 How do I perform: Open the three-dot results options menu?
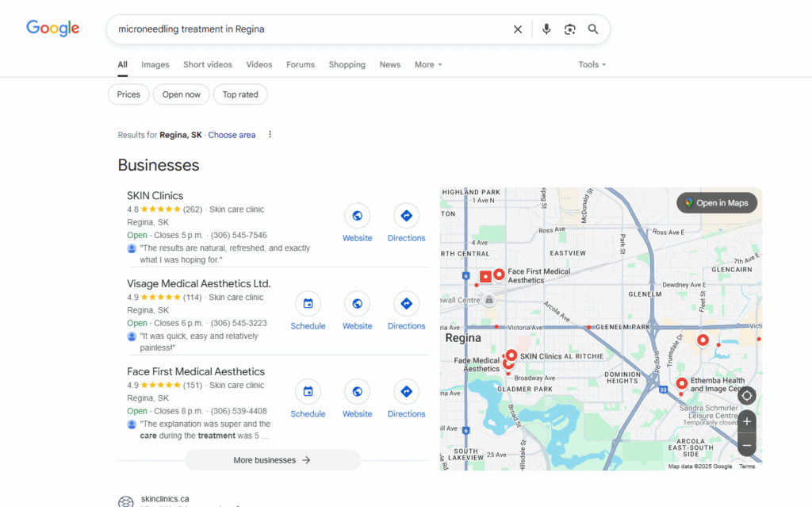270,135
